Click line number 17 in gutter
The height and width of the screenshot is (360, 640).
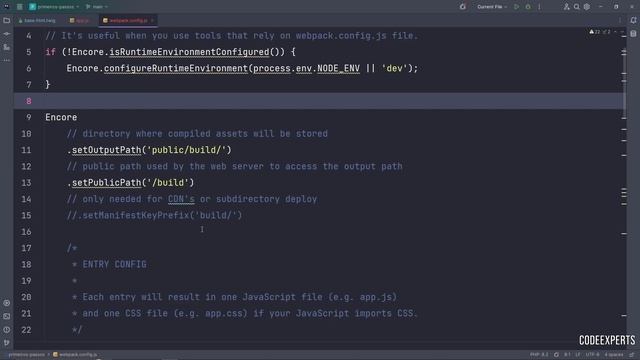26,248
